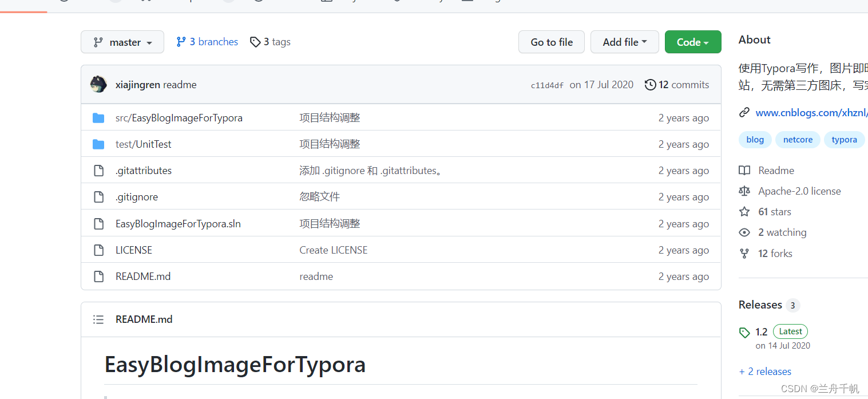Click the Go to file button
This screenshot has width=868, height=399.
tap(552, 42)
